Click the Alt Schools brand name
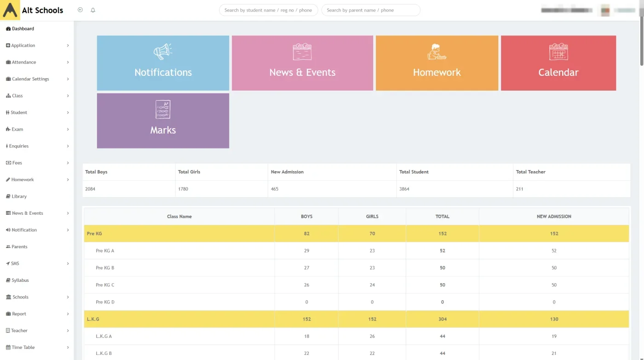 (42, 10)
